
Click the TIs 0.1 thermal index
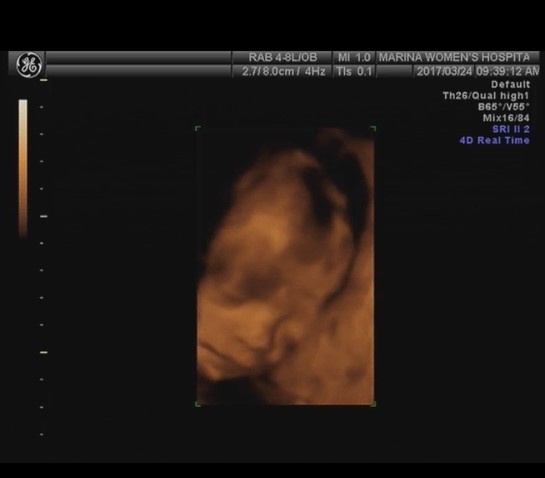(x=354, y=72)
